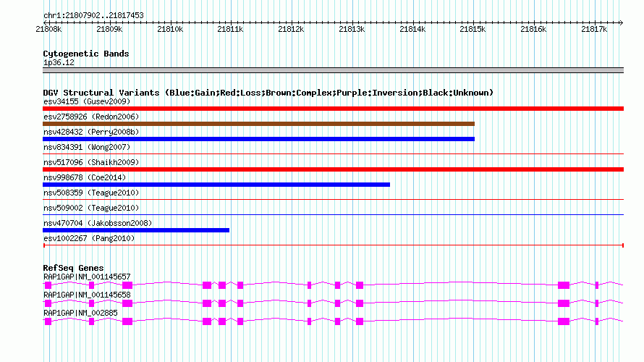Click the 21815k ruler label
The height and width of the screenshot is (362, 644).
click(473, 29)
